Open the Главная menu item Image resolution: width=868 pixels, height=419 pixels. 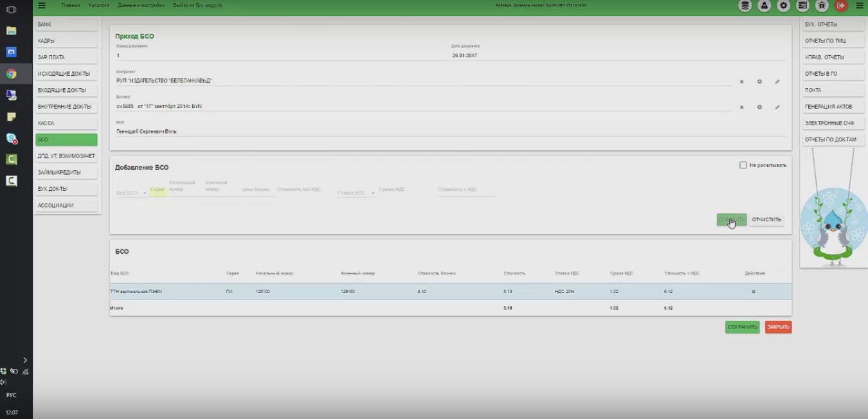(x=71, y=5)
